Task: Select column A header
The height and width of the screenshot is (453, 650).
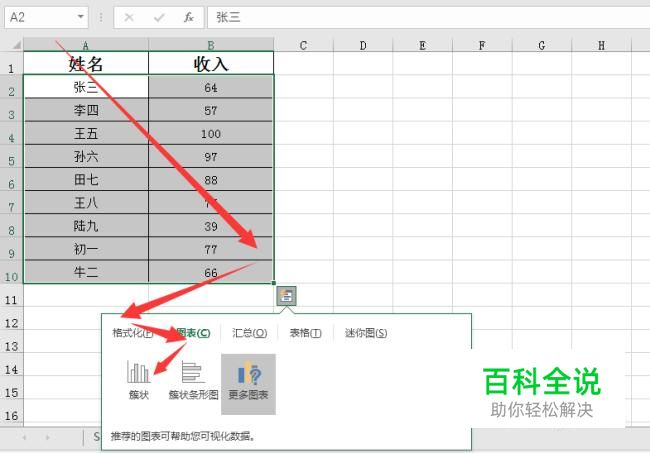Action: tap(86, 45)
